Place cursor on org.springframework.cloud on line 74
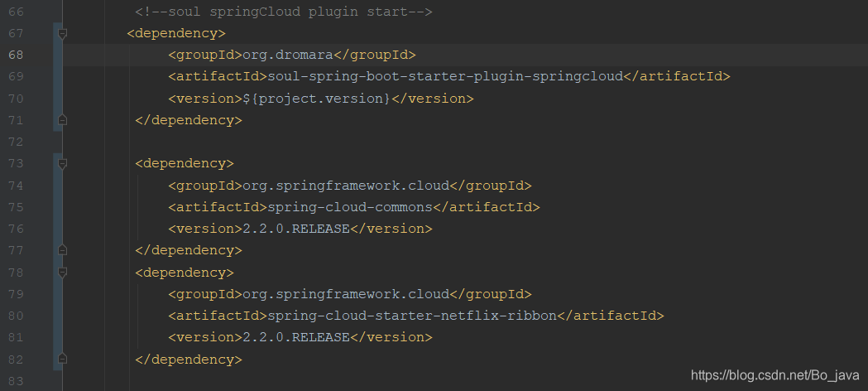Image resolution: width=868 pixels, height=391 pixels. click(346, 185)
